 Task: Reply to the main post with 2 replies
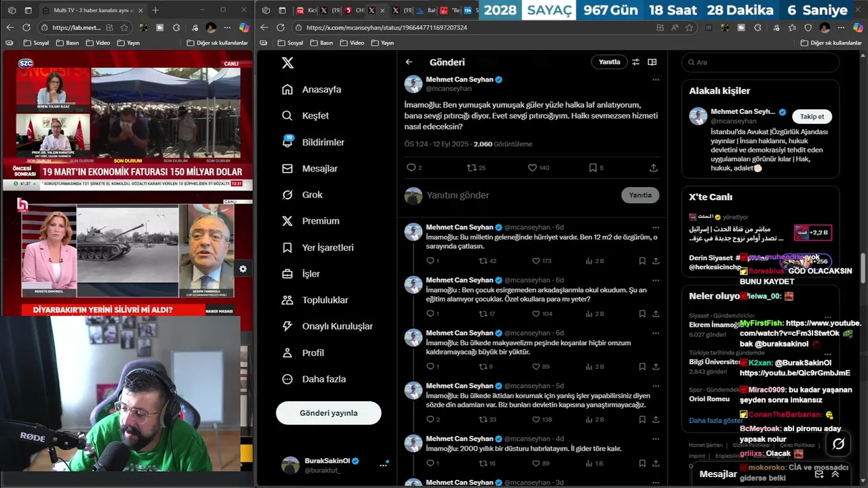point(414,167)
